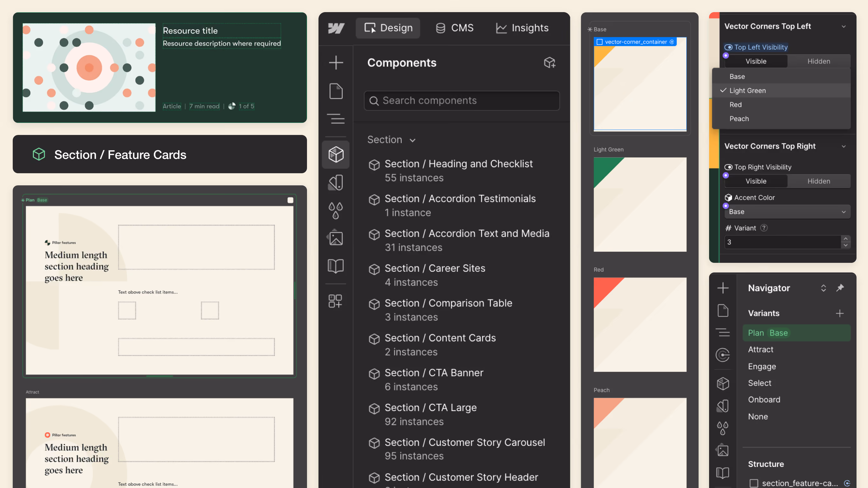Screen dimensions: 868x488
Task: Open the Style selectors droplets icon in Components sidebar
Action: tap(336, 211)
